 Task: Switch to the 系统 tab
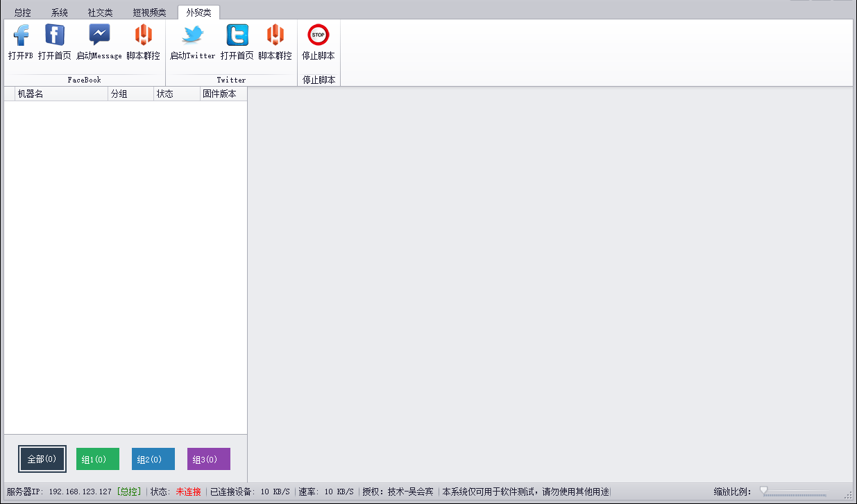pos(60,12)
